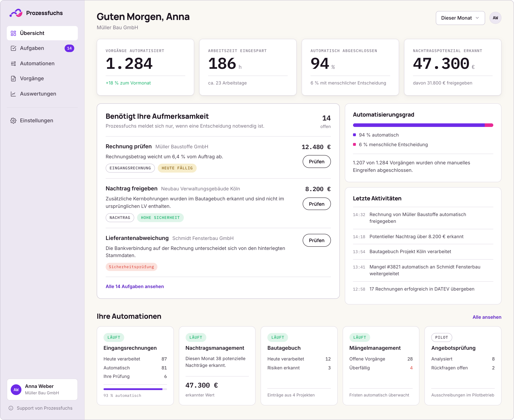Open the Bautagebuch automation card title
This screenshot has width=514, height=420.
pos(284,348)
